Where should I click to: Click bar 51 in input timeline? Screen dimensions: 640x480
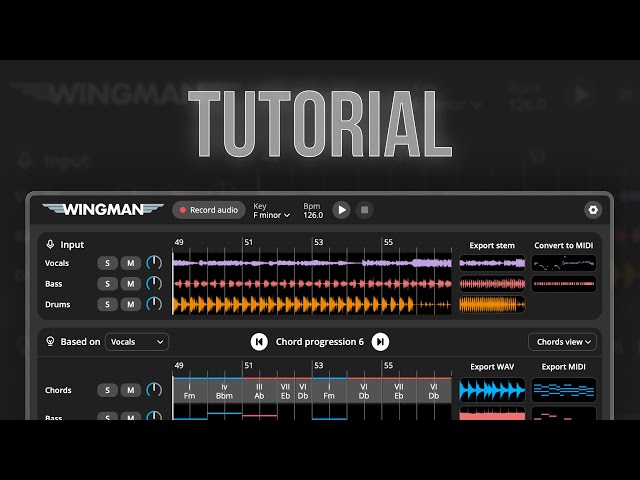(x=249, y=242)
